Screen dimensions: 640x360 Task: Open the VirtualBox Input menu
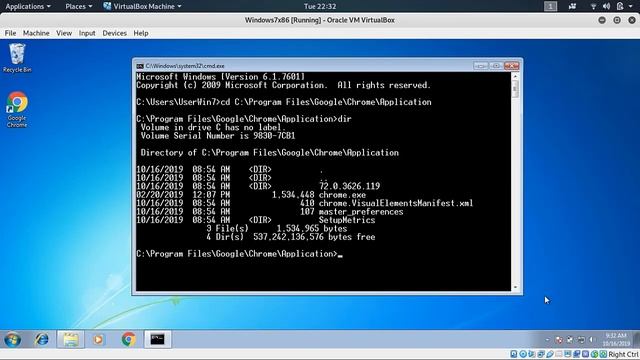87,33
